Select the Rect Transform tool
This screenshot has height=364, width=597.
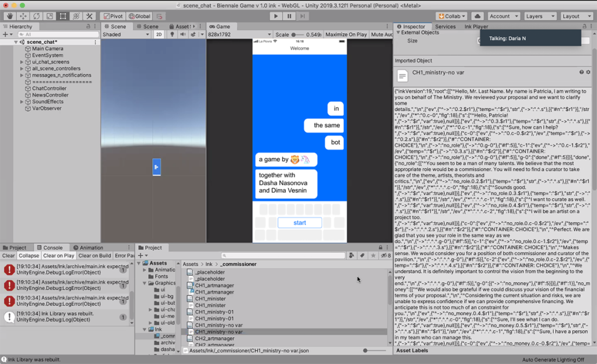coord(63,16)
